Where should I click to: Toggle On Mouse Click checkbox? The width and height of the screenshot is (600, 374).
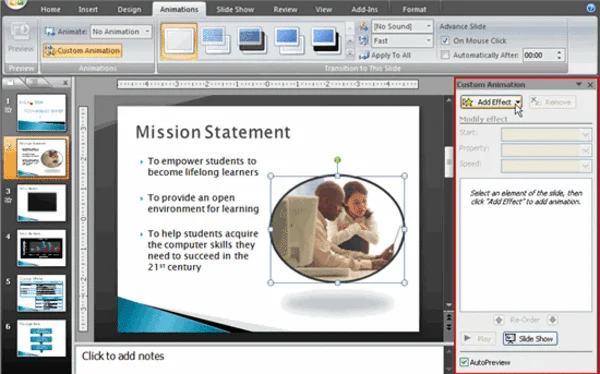pyautogui.click(x=445, y=41)
